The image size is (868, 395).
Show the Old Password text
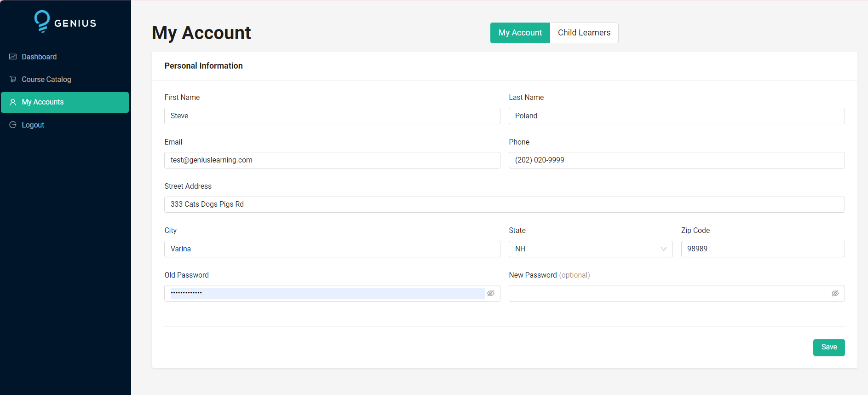click(491, 293)
